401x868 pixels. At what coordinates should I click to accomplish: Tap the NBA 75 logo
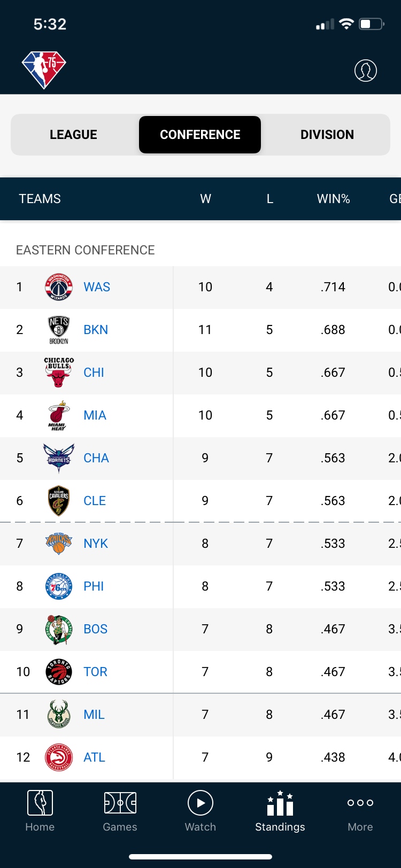(44, 70)
